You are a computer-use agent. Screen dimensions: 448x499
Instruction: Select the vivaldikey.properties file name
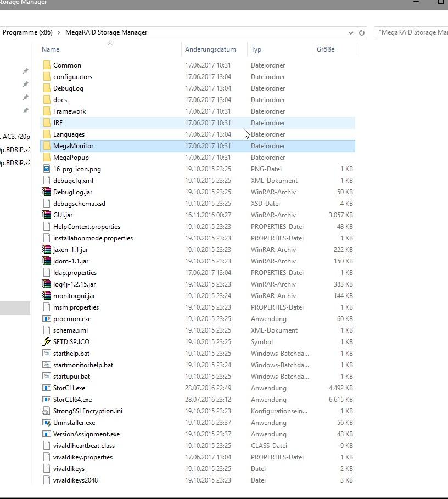[83, 457]
